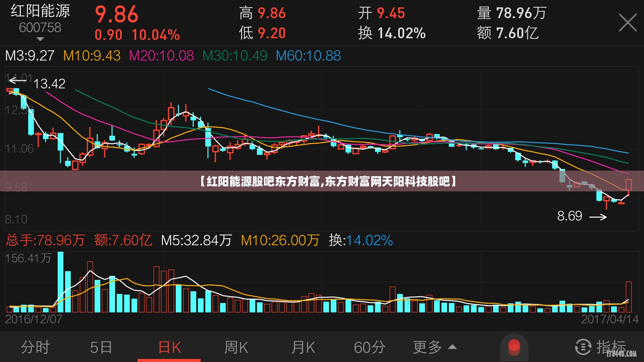Switch to 分时 intraday tab
This screenshot has height=362, width=644.
tap(36, 347)
